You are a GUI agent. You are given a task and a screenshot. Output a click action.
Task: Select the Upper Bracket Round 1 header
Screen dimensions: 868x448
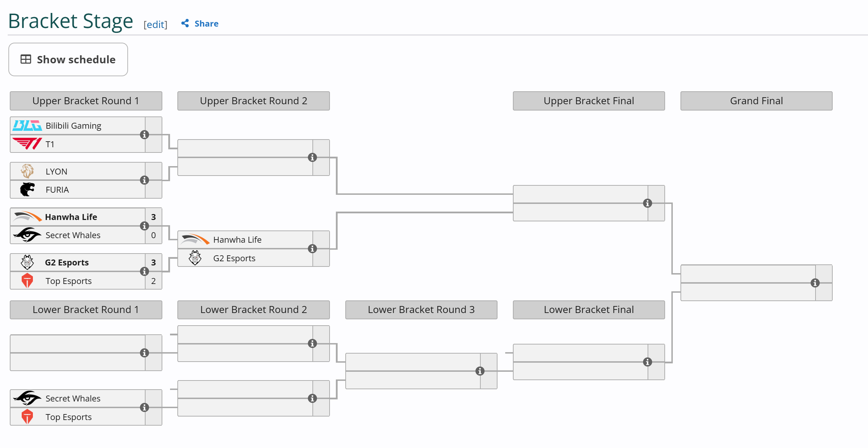coord(86,101)
